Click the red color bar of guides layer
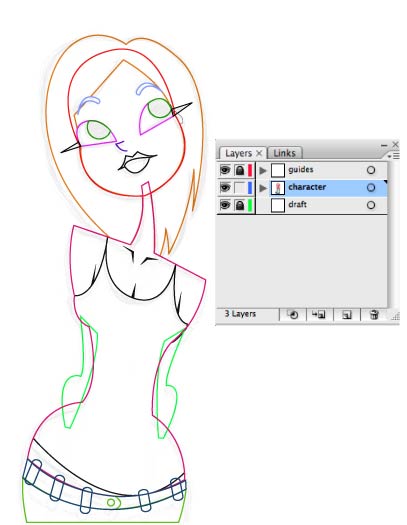 250,170
